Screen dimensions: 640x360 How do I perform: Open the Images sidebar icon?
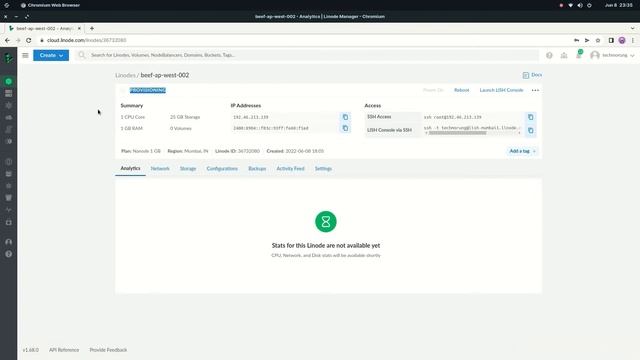[x=9, y=141]
